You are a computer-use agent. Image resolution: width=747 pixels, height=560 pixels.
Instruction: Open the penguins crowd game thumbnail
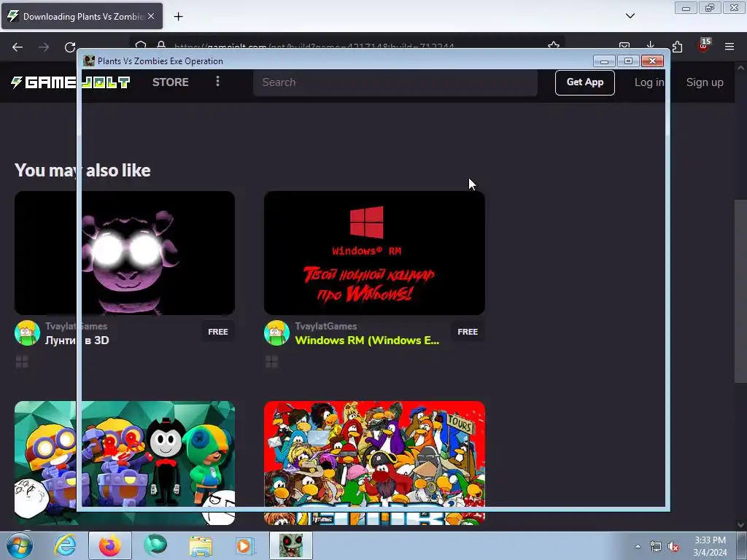pos(374,463)
